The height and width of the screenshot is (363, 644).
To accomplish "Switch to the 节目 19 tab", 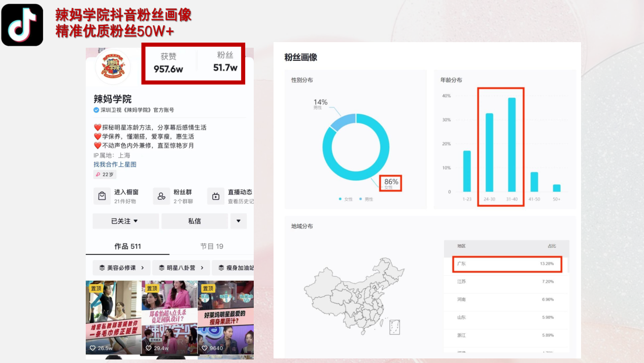I will click(212, 246).
